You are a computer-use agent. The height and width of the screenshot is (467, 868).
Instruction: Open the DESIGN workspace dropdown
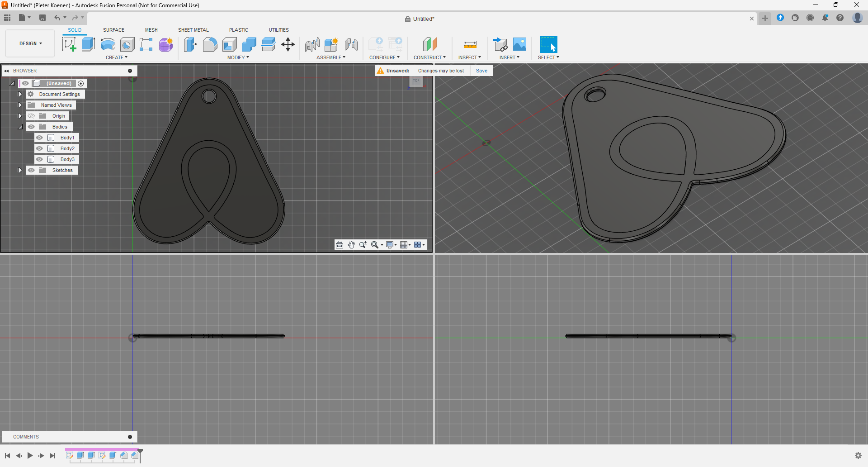tap(30, 43)
